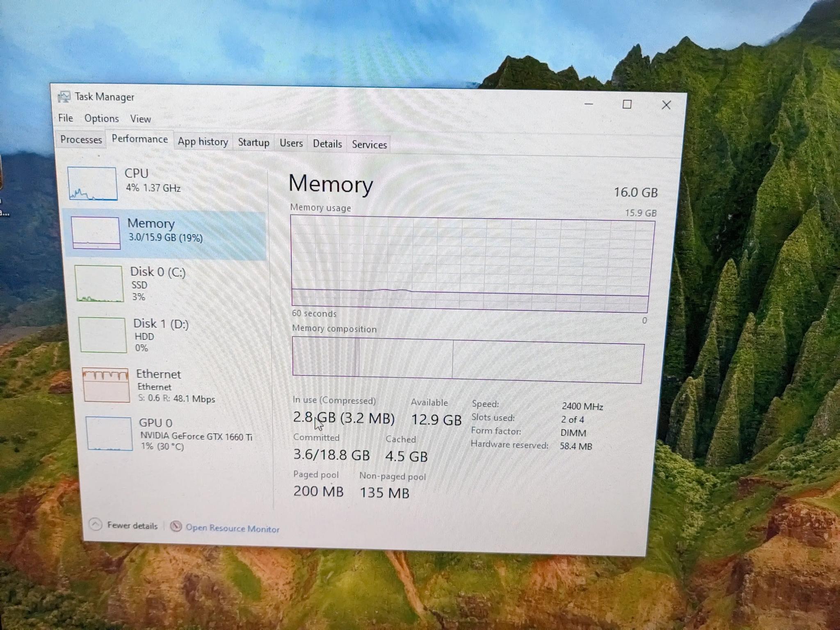Click the Committed value 3.6/18.8 GB
This screenshot has width=840, height=630.
pyautogui.click(x=331, y=454)
